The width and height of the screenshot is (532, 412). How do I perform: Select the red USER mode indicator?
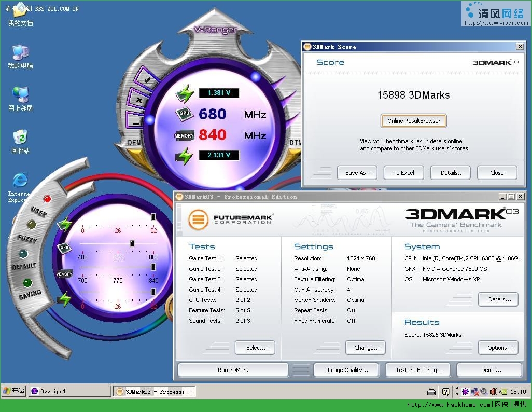pyautogui.click(x=47, y=199)
